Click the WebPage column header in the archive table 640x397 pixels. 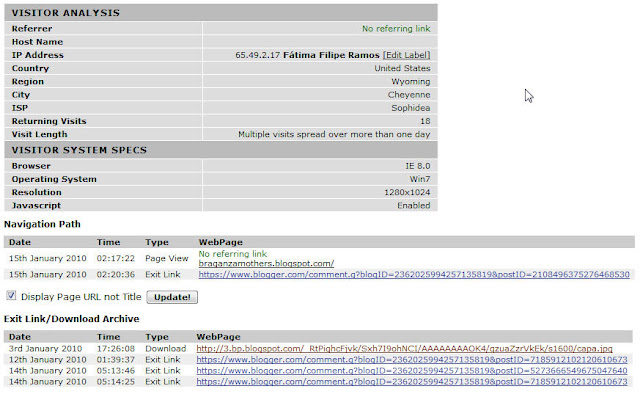point(218,337)
